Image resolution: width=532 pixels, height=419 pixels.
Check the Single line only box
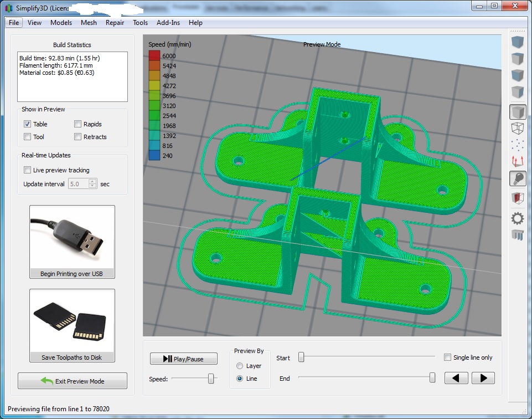click(x=447, y=357)
